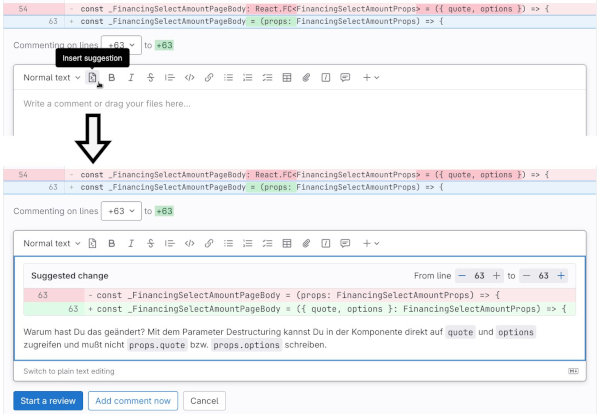Insert table from the lower editor toolbar
600x414 pixels.
click(287, 243)
